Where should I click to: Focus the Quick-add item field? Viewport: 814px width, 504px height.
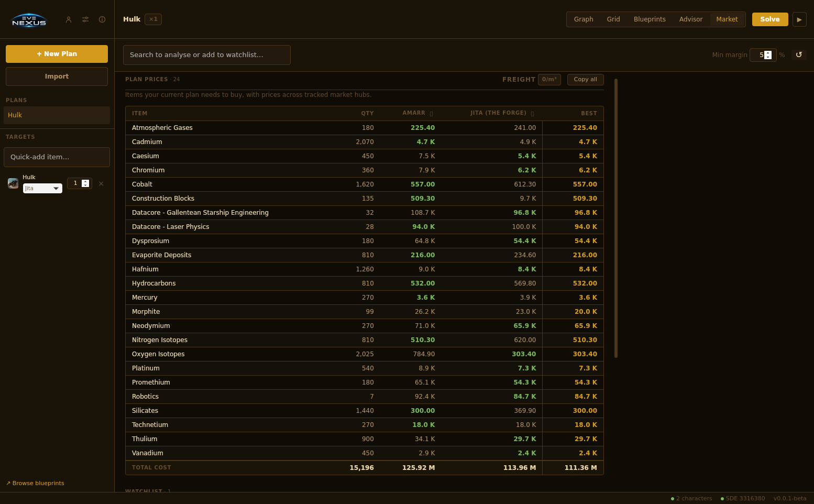[57, 157]
